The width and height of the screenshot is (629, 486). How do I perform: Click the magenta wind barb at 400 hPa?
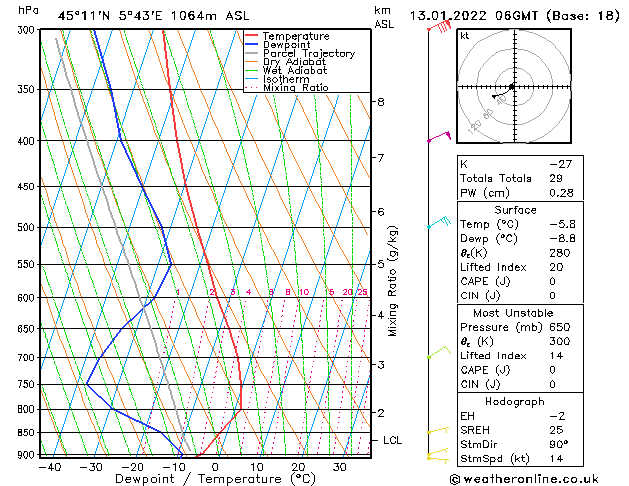pyautogui.click(x=439, y=136)
